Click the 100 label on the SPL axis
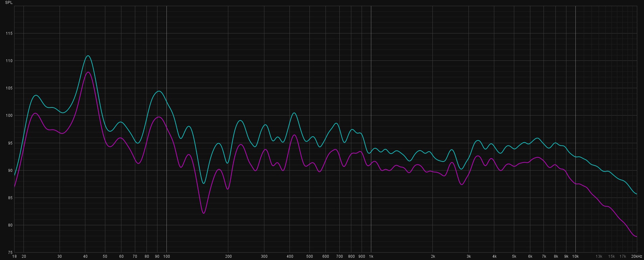 pyautogui.click(x=9, y=116)
